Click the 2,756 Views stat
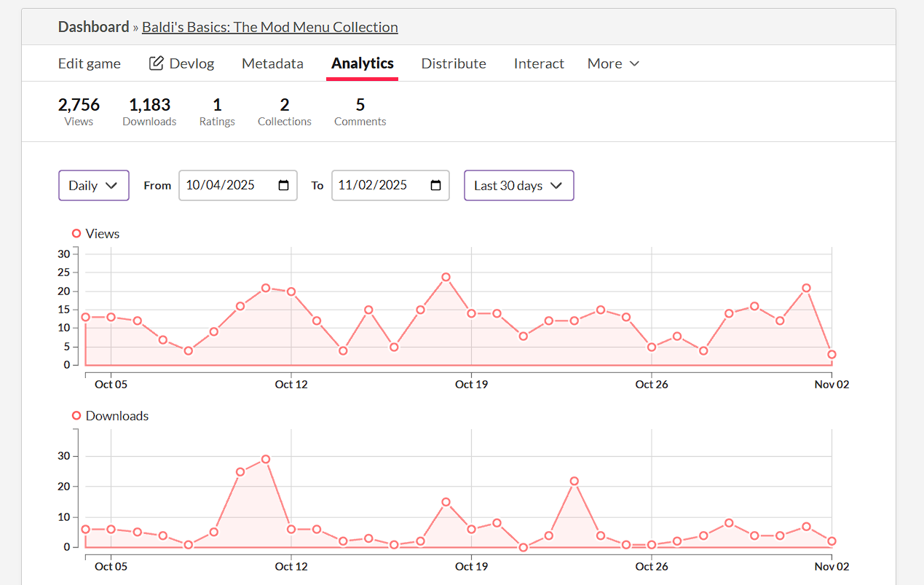This screenshot has height=585, width=924. coord(79,111)
